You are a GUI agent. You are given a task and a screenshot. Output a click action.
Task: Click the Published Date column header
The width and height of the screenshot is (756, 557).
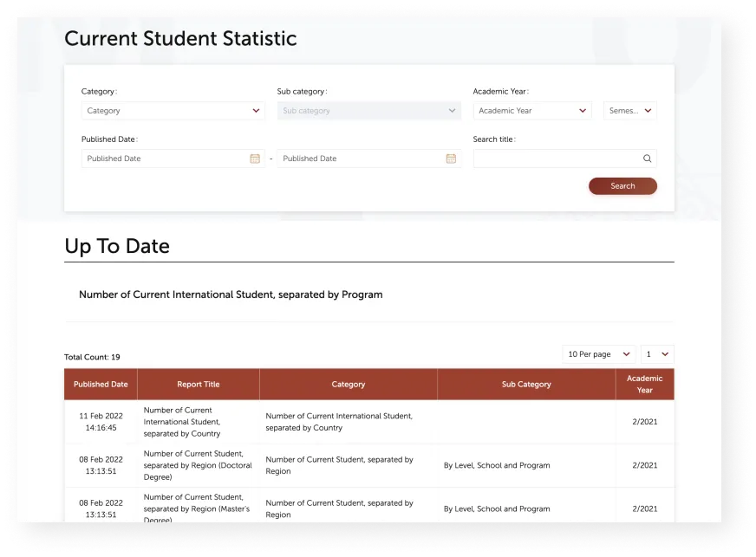tap(101, 385)
